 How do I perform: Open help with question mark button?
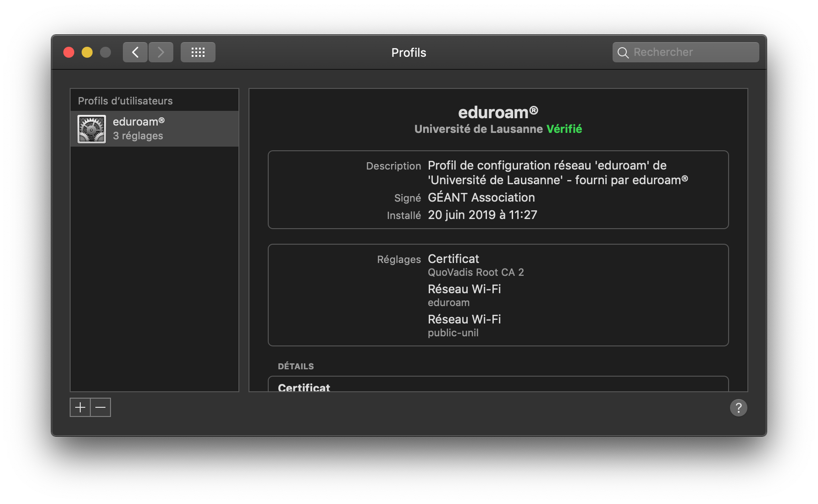click(x=738, y=407)
